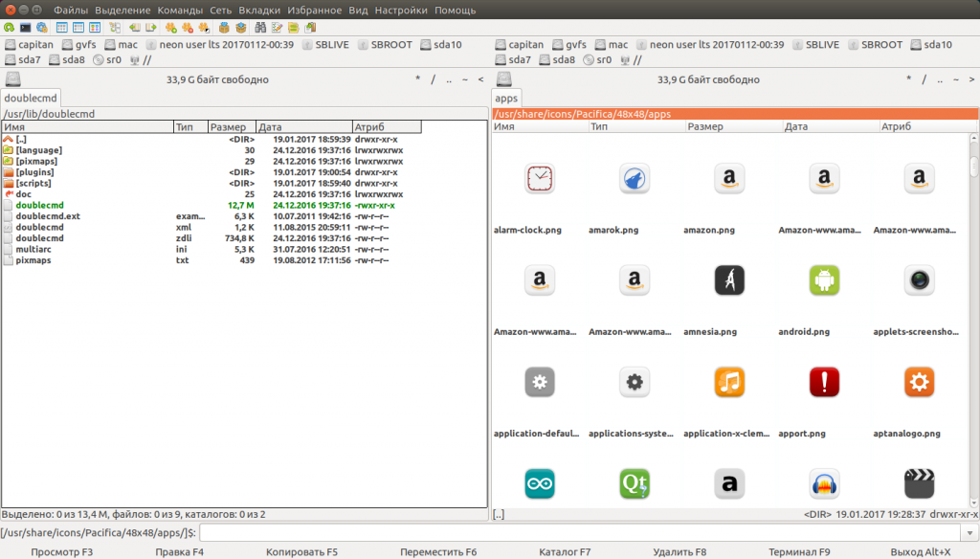Click Выход Alt+X button

point(921,552)
